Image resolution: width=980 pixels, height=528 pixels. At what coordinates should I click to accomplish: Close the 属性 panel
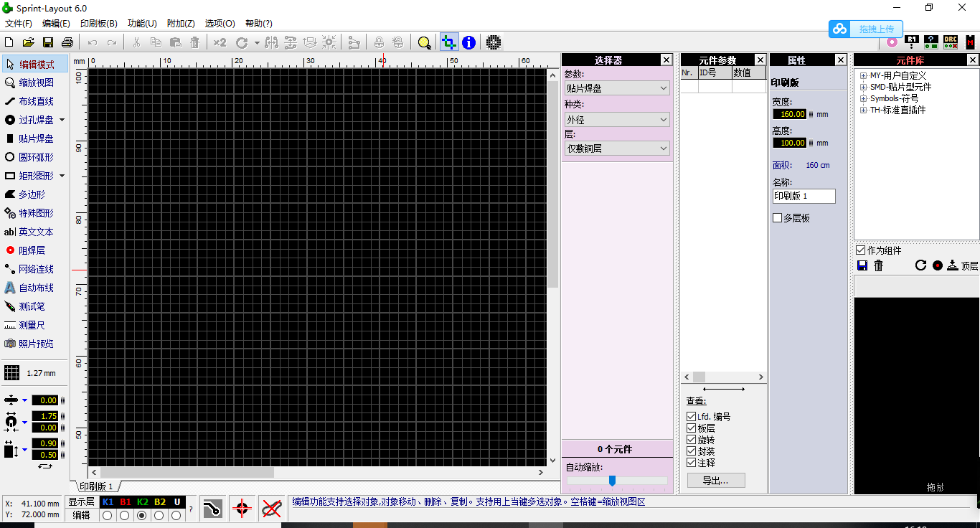tap(841, 60)
